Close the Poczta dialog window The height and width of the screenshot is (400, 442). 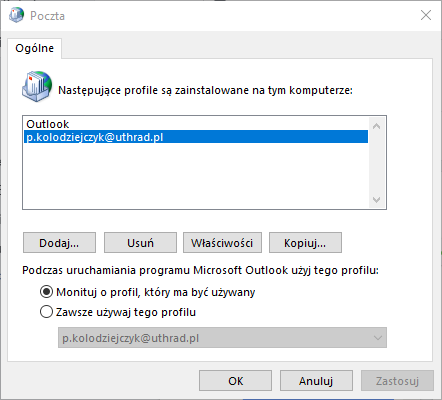(426, 15)
